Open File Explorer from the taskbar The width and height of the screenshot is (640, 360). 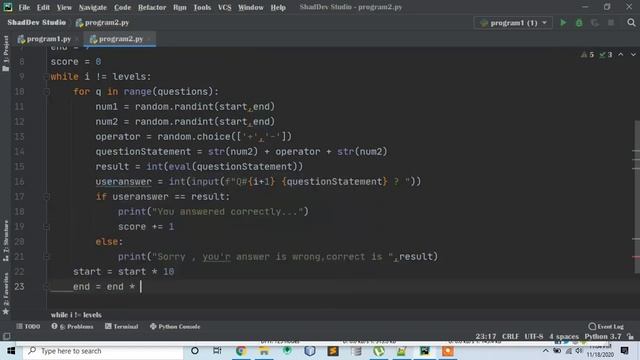(264, 351)
